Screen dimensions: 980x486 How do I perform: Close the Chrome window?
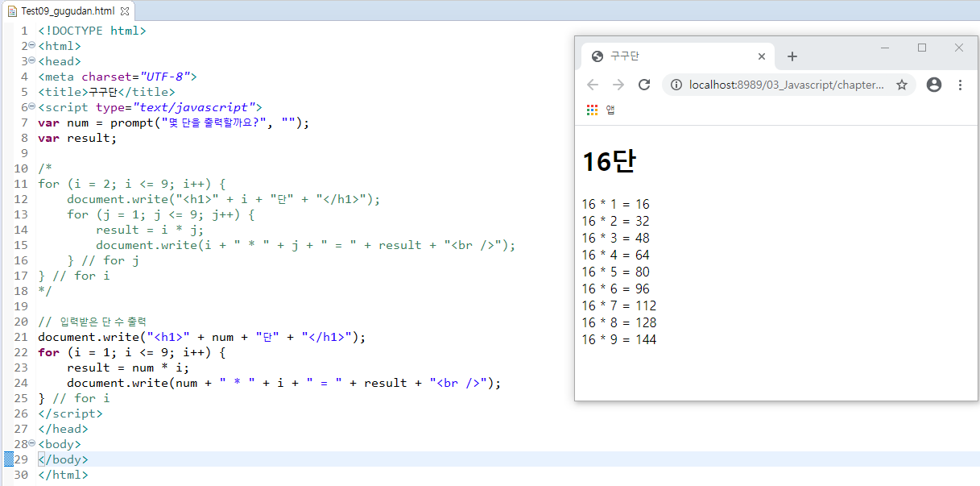959,48
